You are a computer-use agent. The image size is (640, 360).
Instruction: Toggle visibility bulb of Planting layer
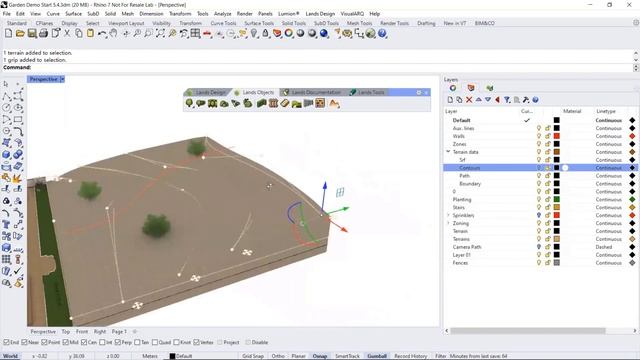point(539,199)
